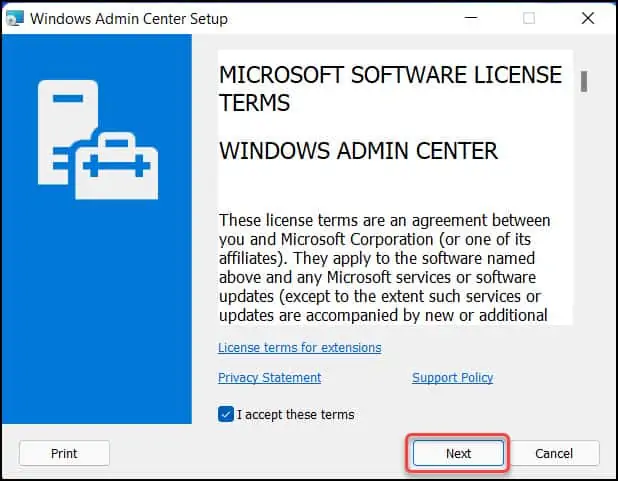This screenshot has height=481, width=618.
Task: Click the MICROSOFT SOFTWARE LICENSE TERMS heading
Action: tap(390, 88)
